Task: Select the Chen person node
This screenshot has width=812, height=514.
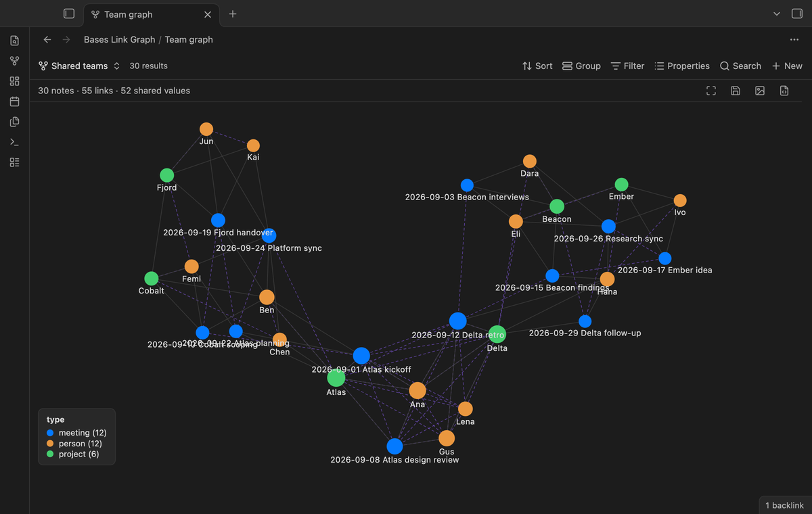Action: click(x=279, y=340)
